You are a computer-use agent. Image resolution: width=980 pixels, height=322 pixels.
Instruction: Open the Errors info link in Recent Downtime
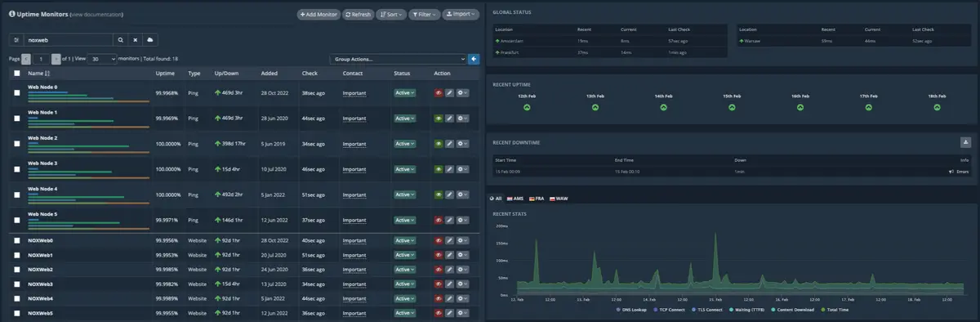coord(958,172)
